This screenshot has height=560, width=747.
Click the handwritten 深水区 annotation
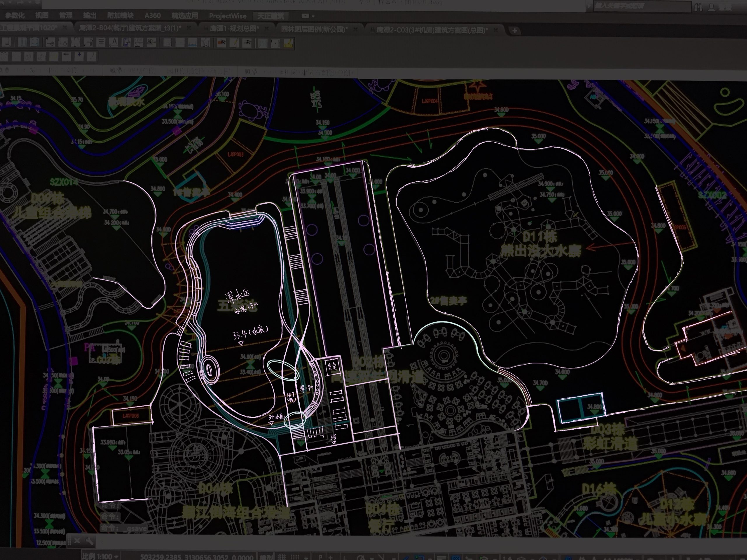(x=238, y=296)
